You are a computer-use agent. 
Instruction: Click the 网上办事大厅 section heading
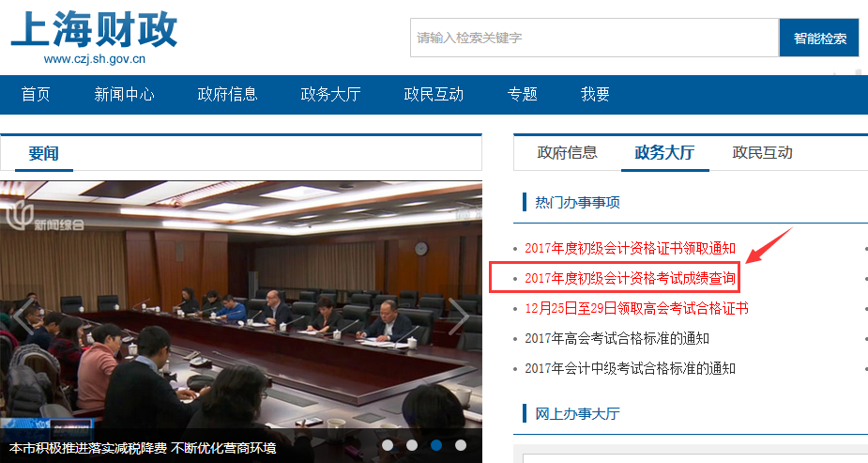click(577, 414)
